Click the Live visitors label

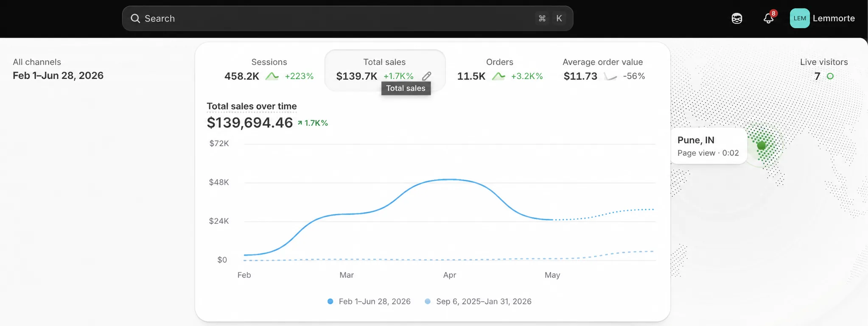click(824, 62)
